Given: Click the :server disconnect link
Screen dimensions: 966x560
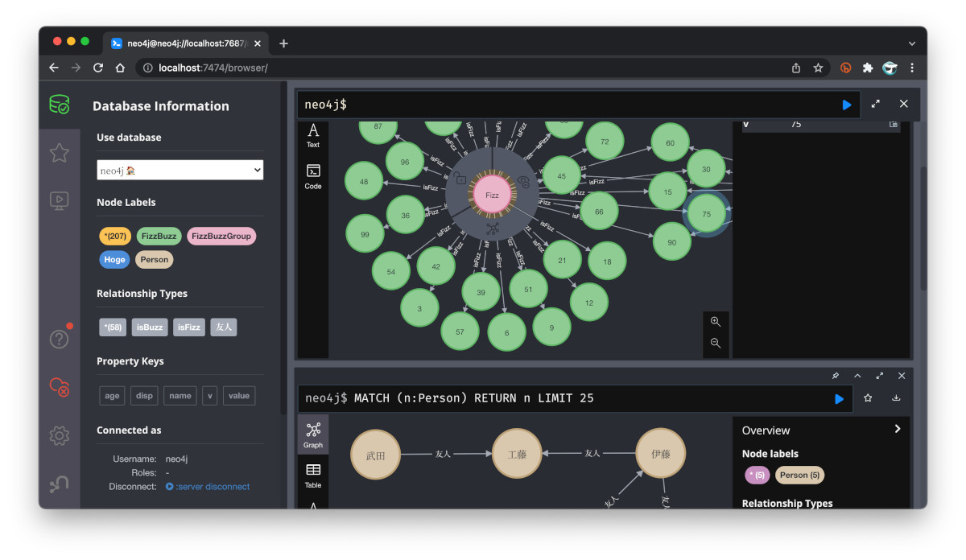Looking at the screenshot, I should tap(213, 487).
